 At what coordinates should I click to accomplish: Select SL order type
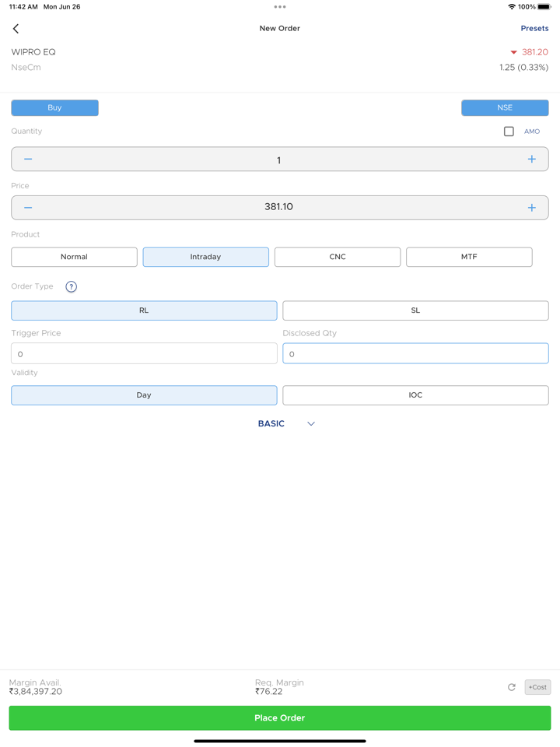415,310
